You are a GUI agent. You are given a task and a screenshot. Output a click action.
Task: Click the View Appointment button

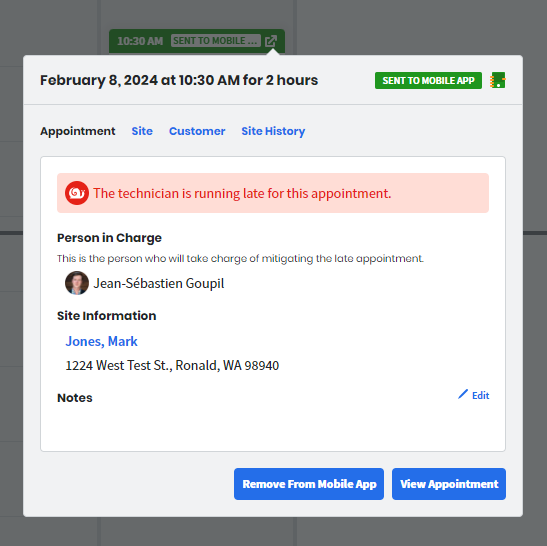click(x=449, y=484)
